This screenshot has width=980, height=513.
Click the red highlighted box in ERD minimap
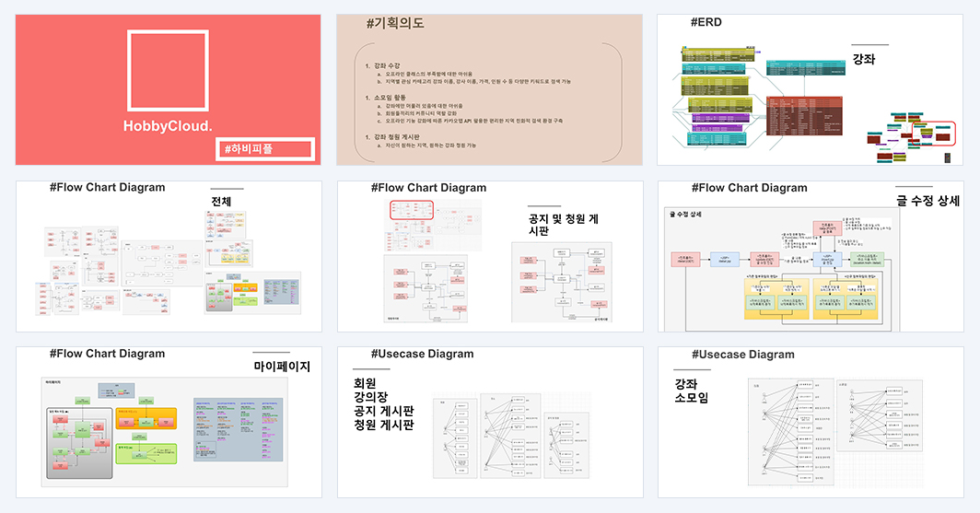coord(934,134)
